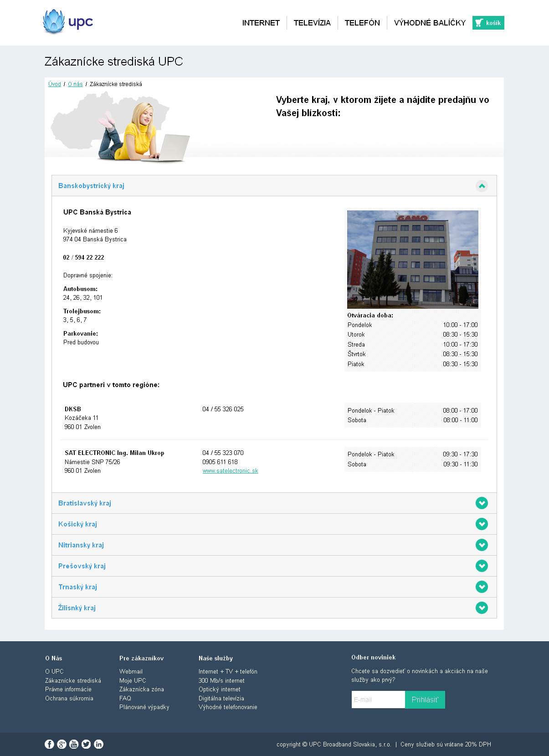This screenshot has height=756, width=549.
Task: Click the Banská Bystrica building photo
Action: click(x=413, y=259)
